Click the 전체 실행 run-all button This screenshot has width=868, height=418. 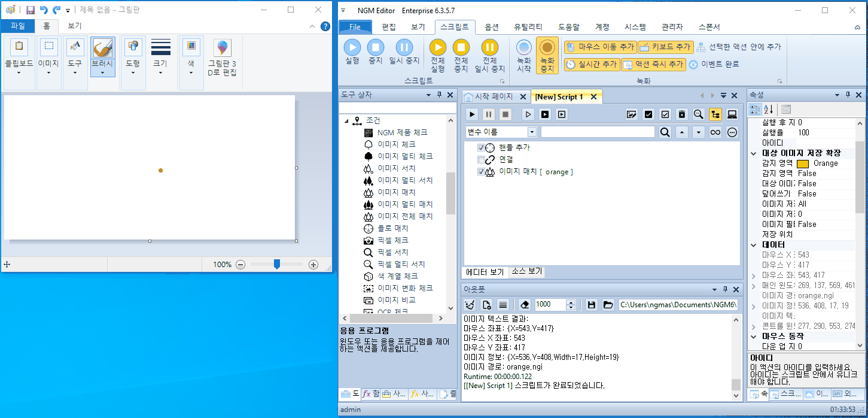(438, 56)
